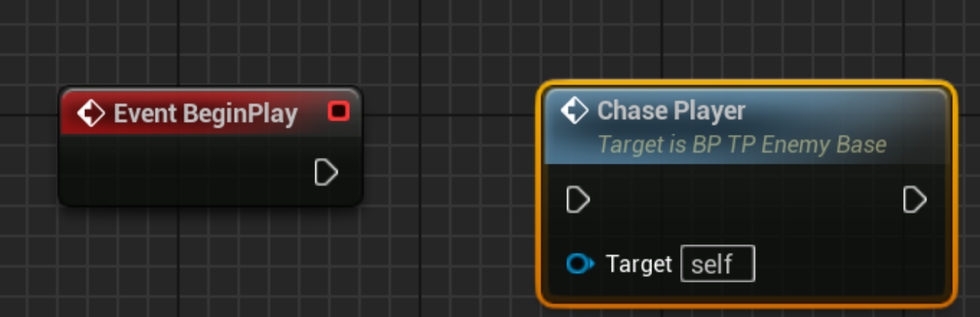The height and width of the screenshot is (317, 980).
Task: Select the Event BeginPlay node by its title
Action: [x=205, y=114]
